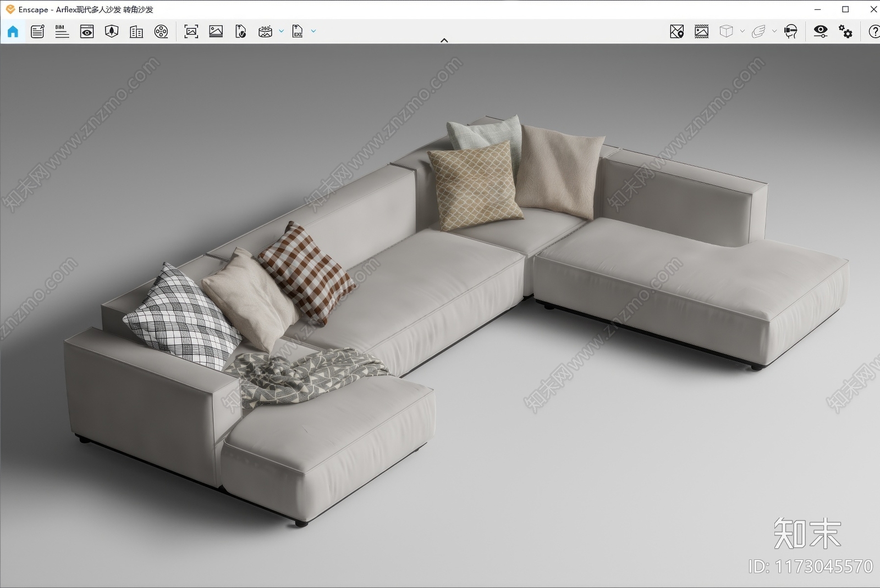Image resolution: width=880 pixels, height=588 pixels.
Task: Export a 360 panorama
Action: click(x=265, y=31)
